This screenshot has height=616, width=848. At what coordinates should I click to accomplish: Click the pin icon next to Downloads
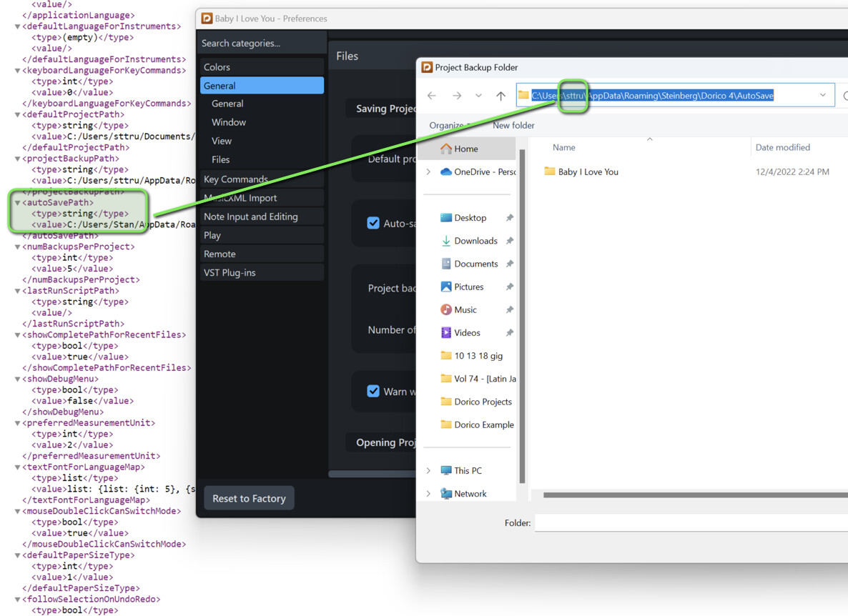pos(510,241)
